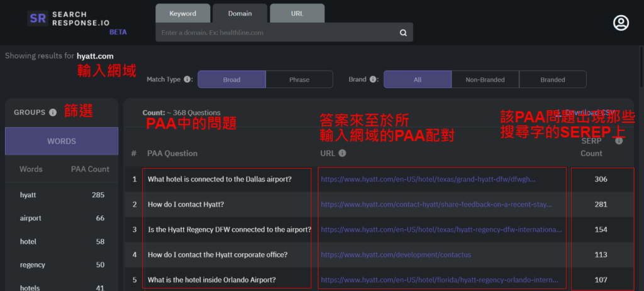644x291 pixels.
Task: Open the user account profile icon
Action: coord(621,23)
